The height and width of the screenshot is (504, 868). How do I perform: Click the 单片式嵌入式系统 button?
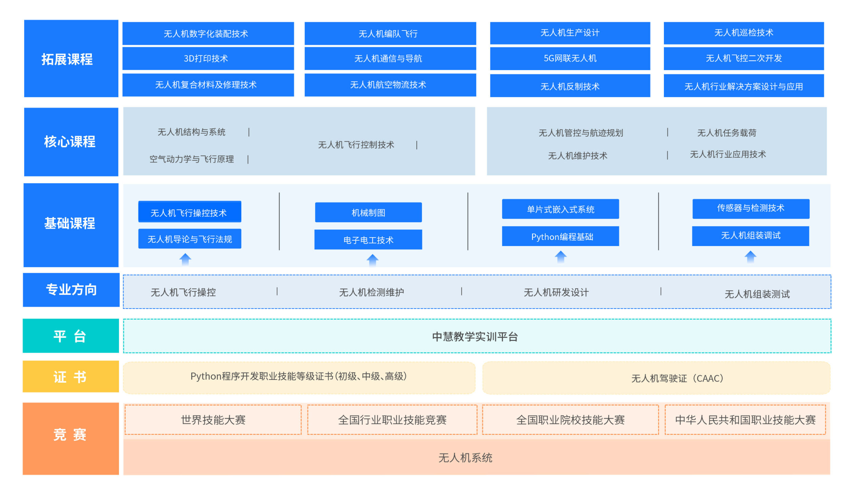click(560, 209)
